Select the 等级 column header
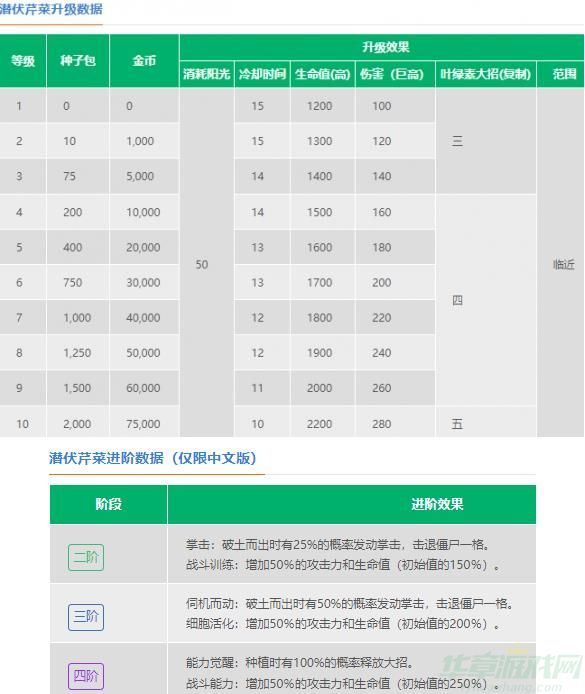This screenshot has height=694, width=585. (x=23, y=61)
